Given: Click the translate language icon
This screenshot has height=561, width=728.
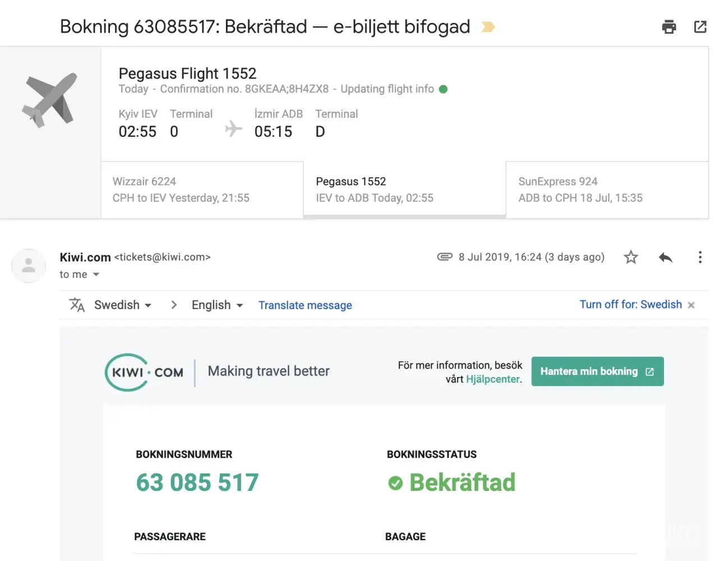Looking at the screenshot, I should tap(77, 305).
